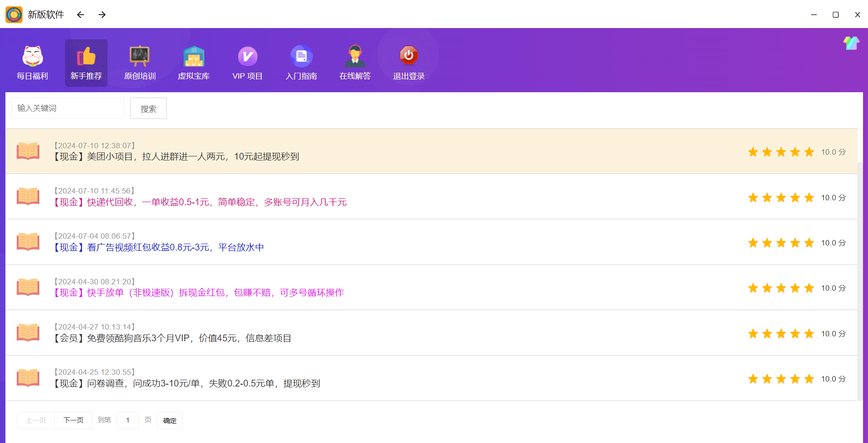
Task: Click the 退出登录 power icon
Action: (x=408, y=57)
